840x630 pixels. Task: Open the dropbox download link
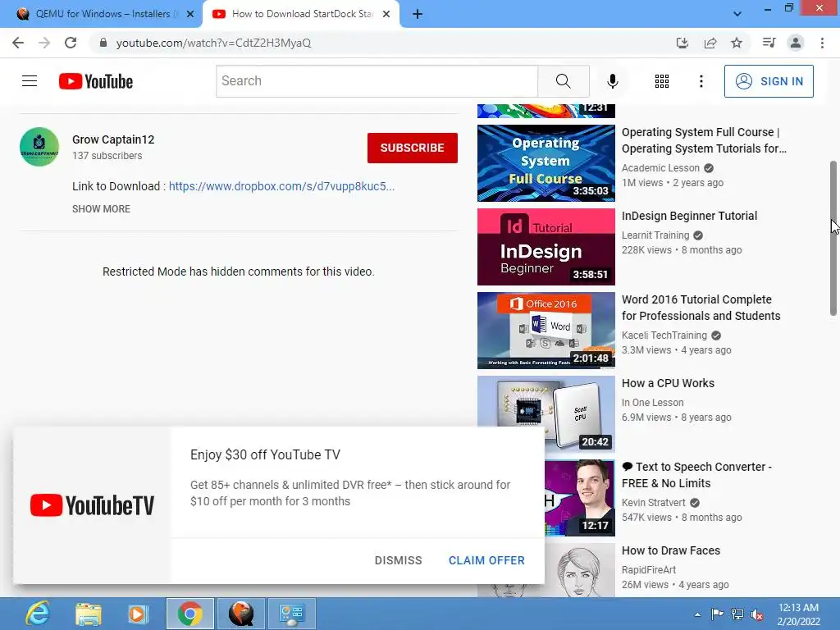click(282, 186)
